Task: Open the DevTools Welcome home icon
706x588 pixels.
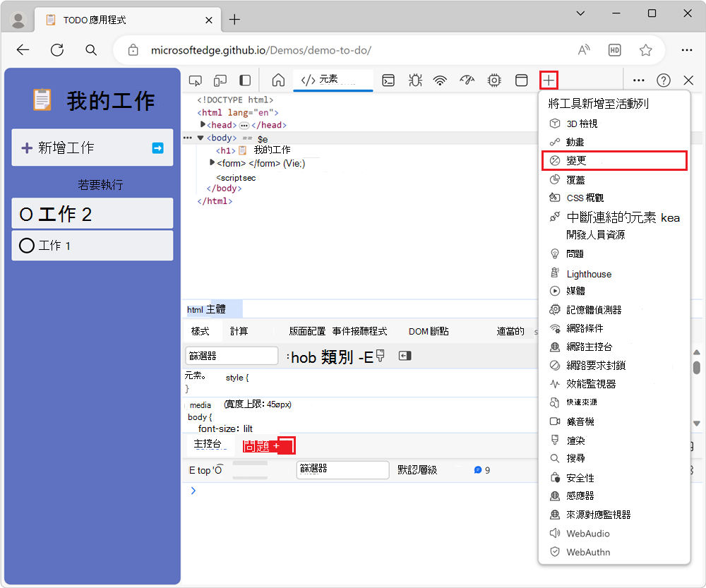Action: pyautogui.click(x=278, y=80)
